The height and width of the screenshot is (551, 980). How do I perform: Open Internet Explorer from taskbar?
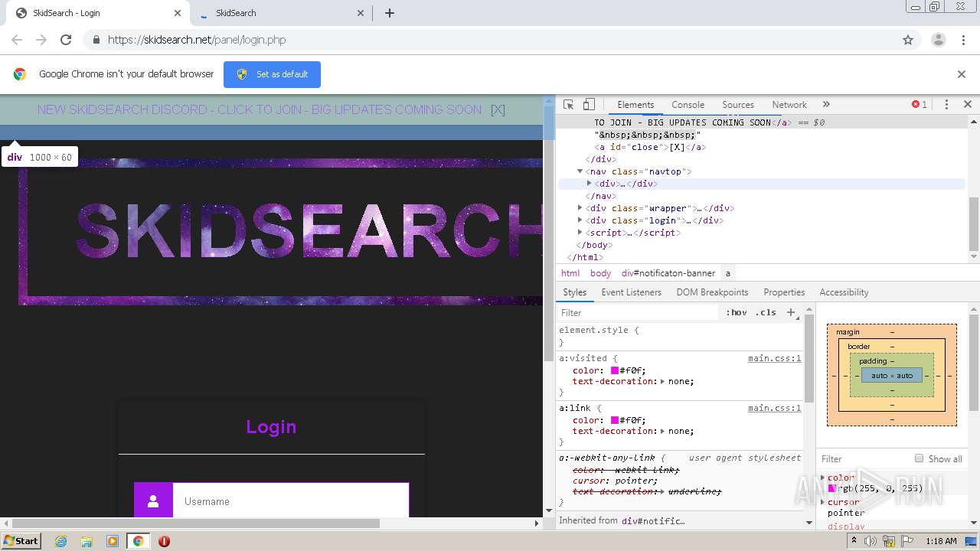[x=60, y=541]
